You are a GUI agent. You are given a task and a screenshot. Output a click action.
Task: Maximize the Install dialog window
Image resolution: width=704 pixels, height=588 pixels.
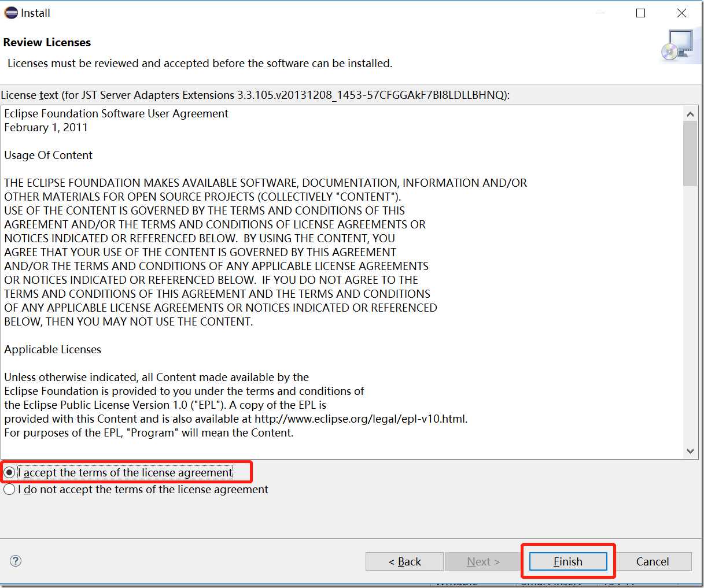[x=640, y=13]
